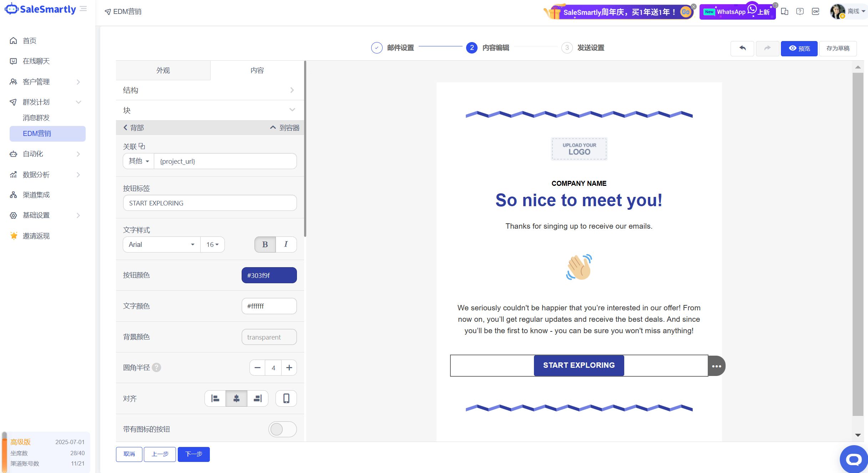Click the language switch CN icon
The image size is (868, 473).
click(816, 11)
